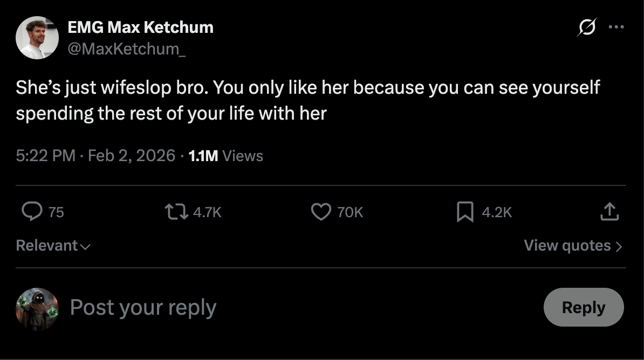644x360 pixels.
Task: Follow the 1.1M Views link
Action: 223,155
